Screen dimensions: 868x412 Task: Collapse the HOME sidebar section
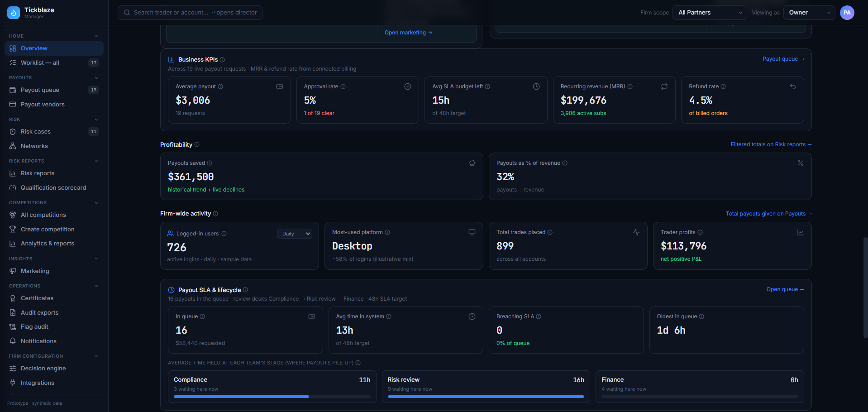pyautogui.click(x=96, y=36)
